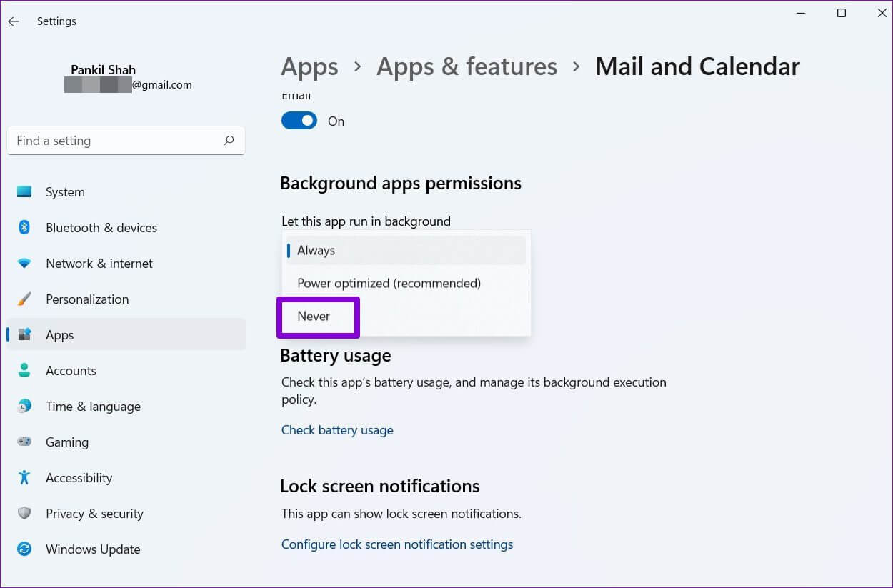Open Check battery usage link
893x588 pixels.
(337, 430)
